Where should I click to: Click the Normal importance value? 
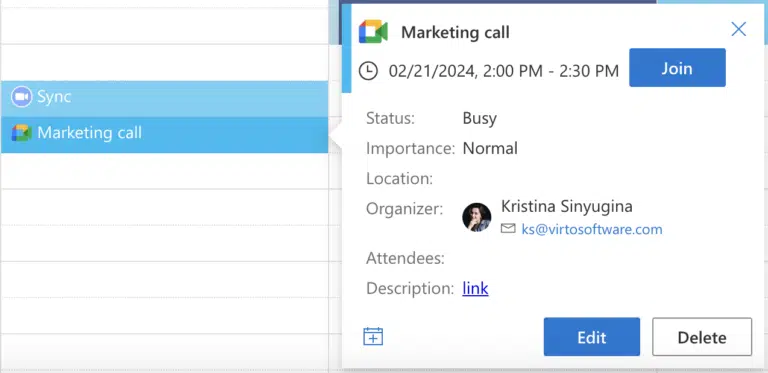click(490, 148)
